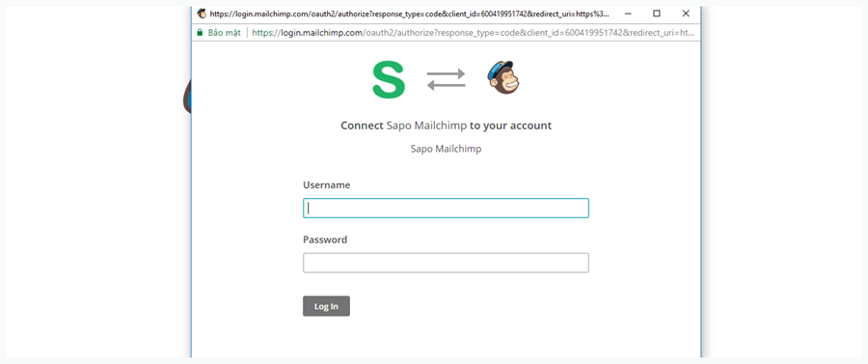Click the Bảo mật secure label
This screenshot has width=868, height=364.
tap(224, 33)
